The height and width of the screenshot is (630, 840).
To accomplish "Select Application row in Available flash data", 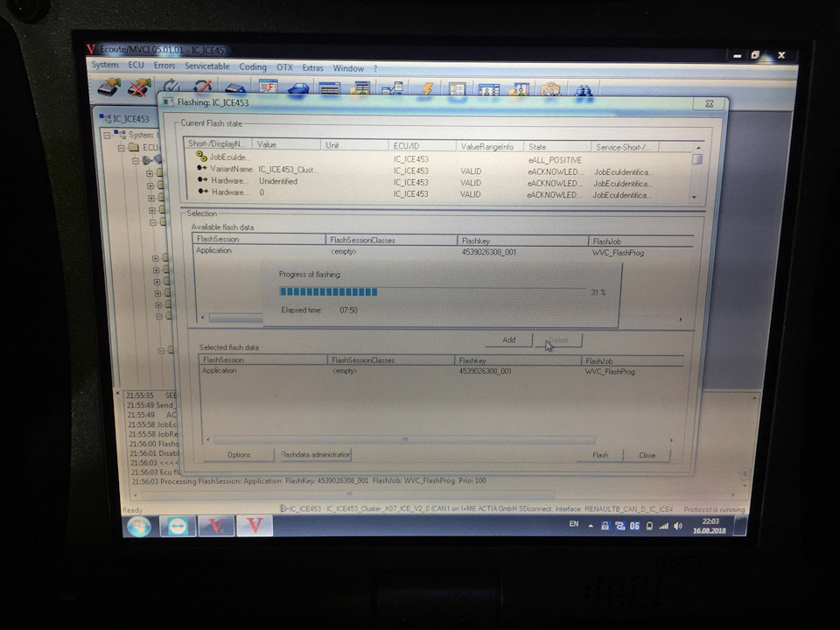I will [x=443, y=251].
